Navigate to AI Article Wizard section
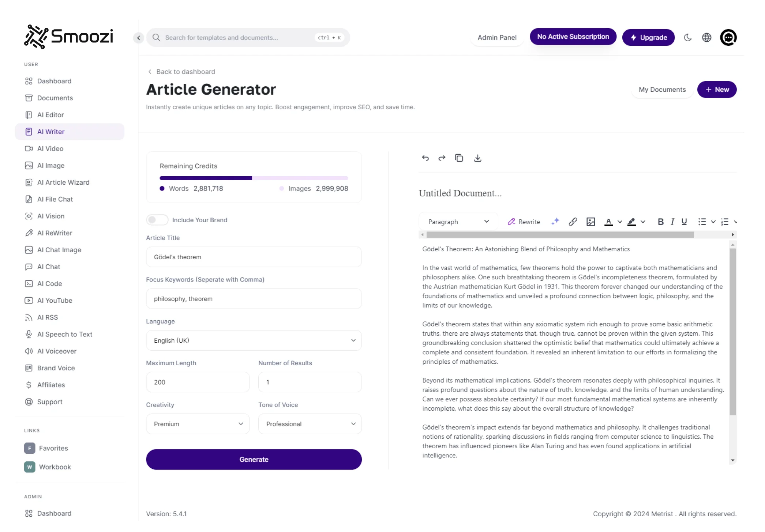The image size is (765, 532). [x=63, y=182]
